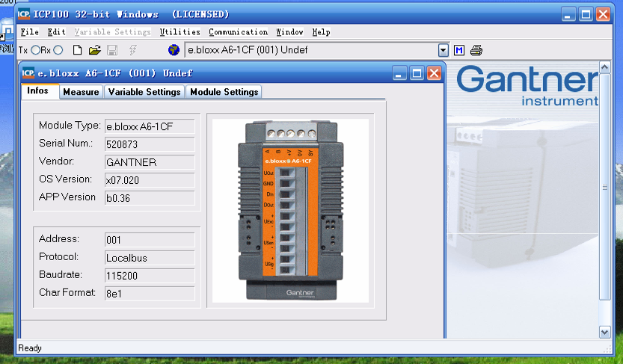The width and height of the screenshot is (623, 364).
Task: Close the ICP100 main window
Action: (603, 15)
